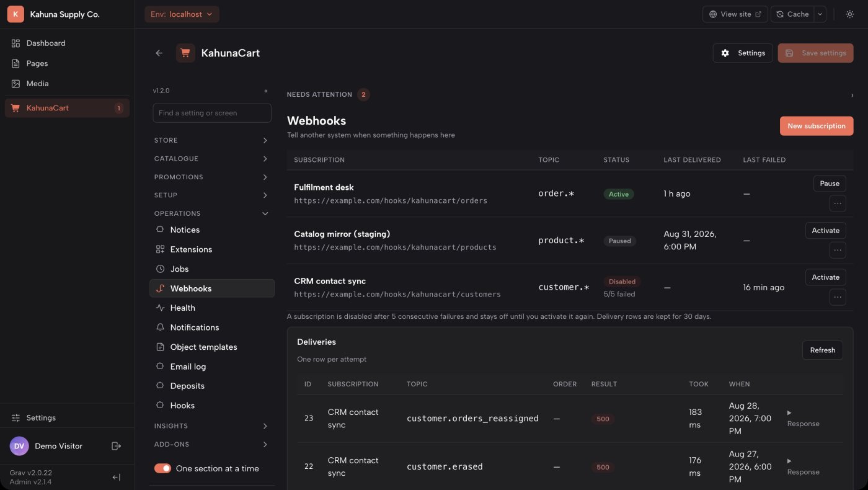Click the logout icon beside Demo Visitor

click(x=116, y=446)
